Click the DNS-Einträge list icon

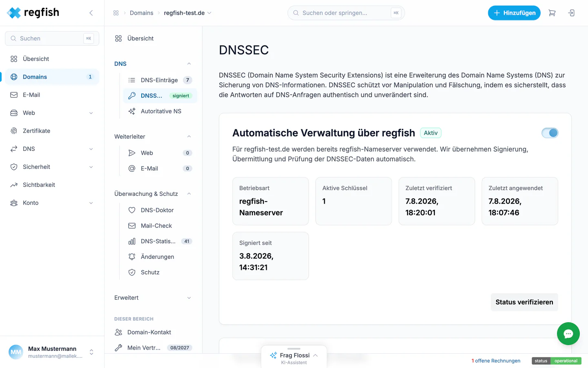(132, 80)
